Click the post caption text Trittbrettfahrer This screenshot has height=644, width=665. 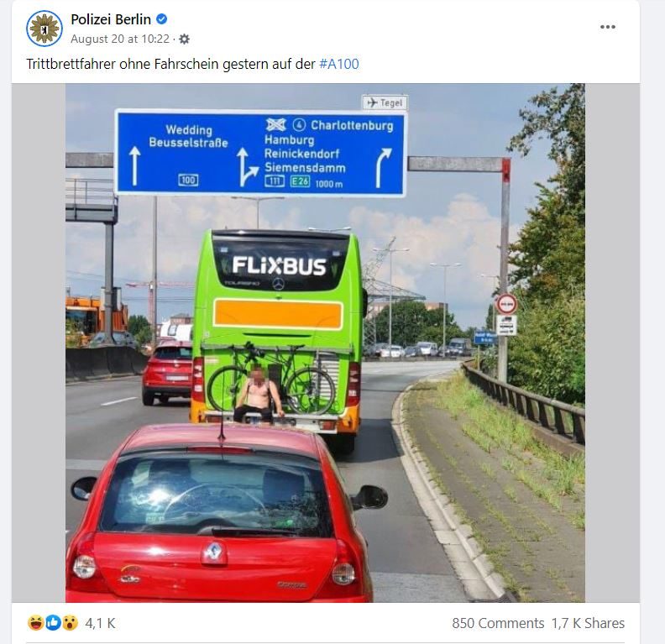tap(71, 64)
